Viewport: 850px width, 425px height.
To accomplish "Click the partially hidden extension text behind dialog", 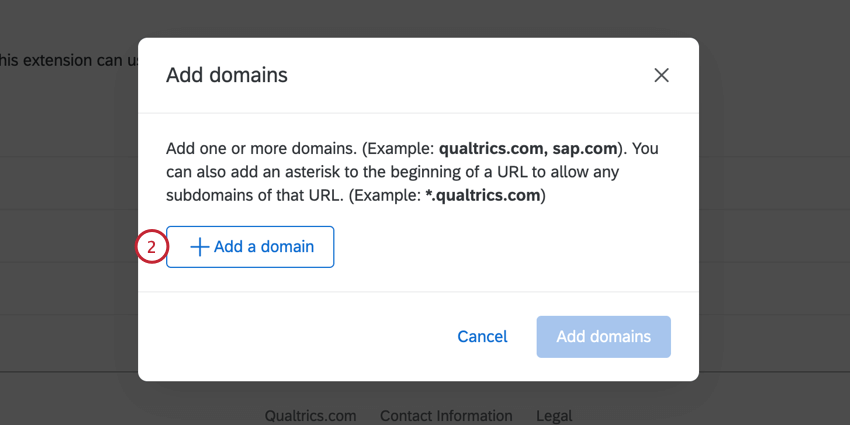I will [x=65, y=61].
